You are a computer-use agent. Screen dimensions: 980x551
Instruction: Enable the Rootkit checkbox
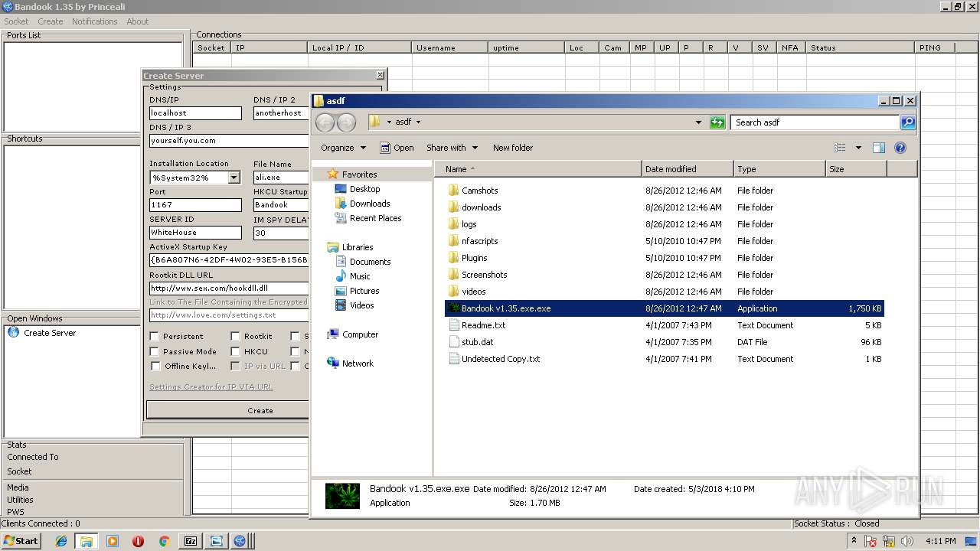[x=235, y=336]
